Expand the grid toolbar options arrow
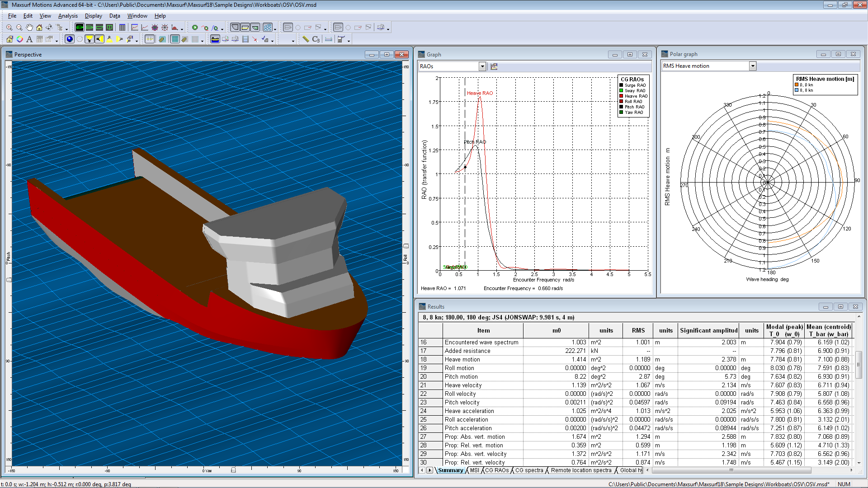 tap(202, 41)
